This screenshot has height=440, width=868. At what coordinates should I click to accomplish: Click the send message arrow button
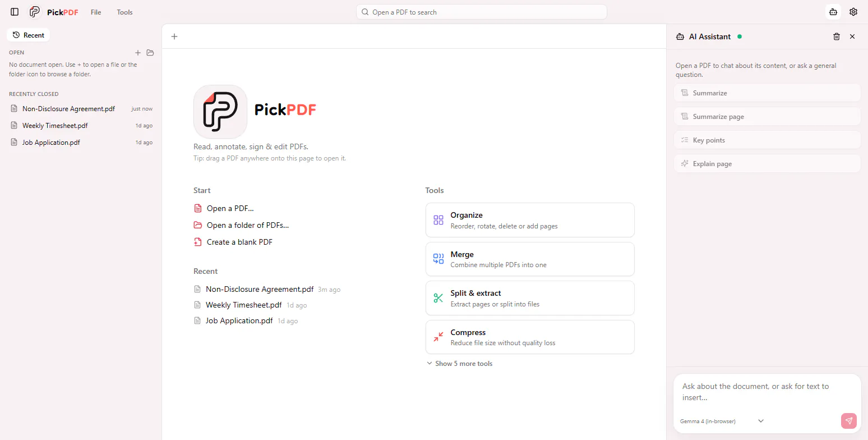tap(849, 421)
